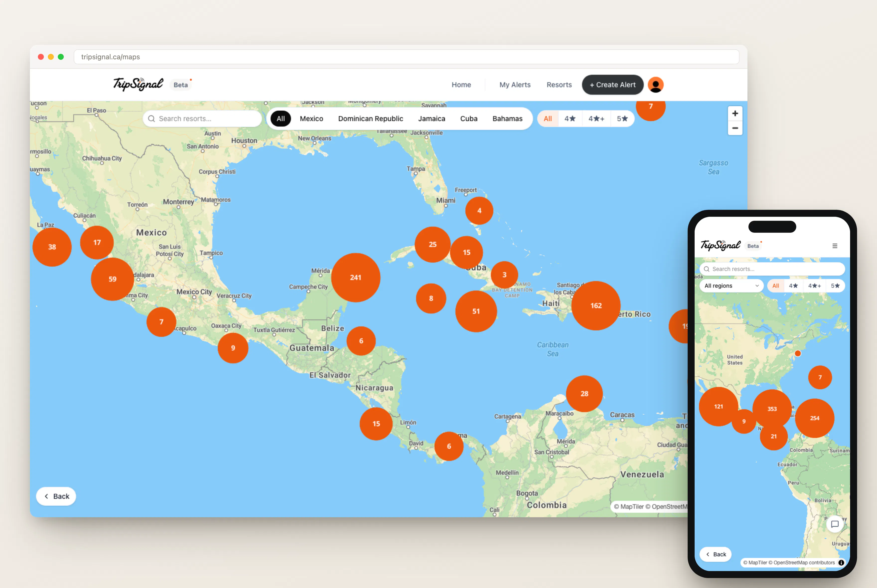Open the 38 cluster near La Paz

pos(52,247)
